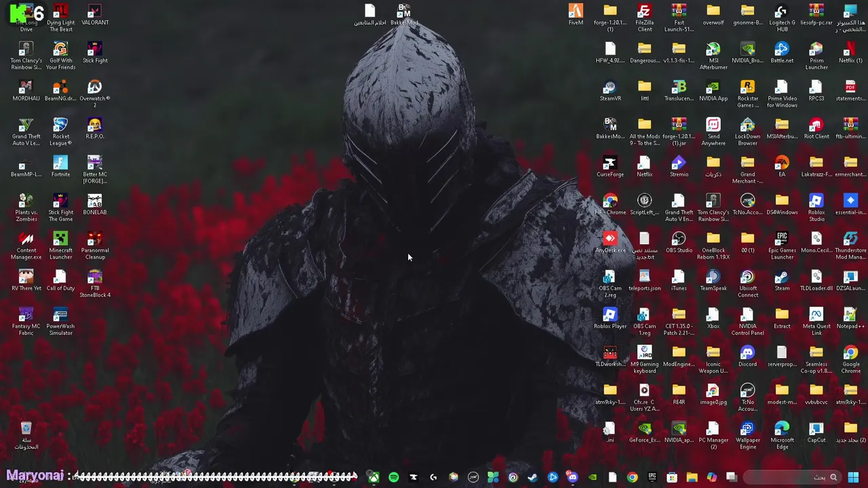Open the VALORANT desktop shortcut
The image size is (868, 488).
[x=95, y=16]
